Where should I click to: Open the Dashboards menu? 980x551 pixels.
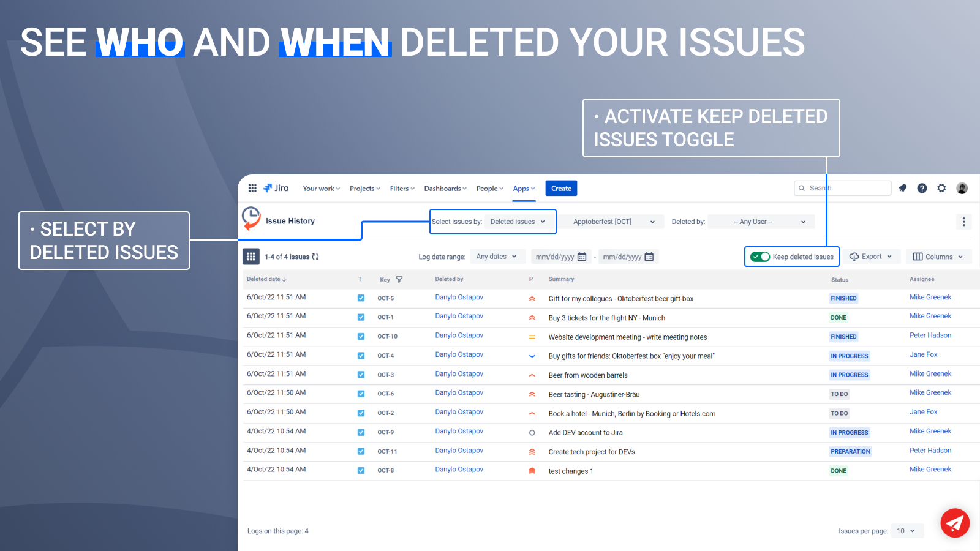(445, 188)
